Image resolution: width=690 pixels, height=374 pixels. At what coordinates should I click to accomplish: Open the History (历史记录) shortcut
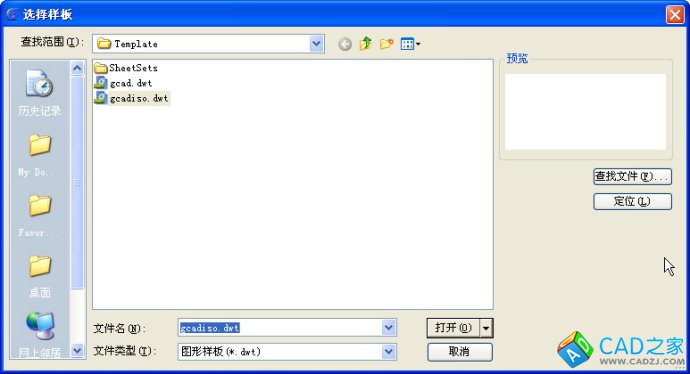[40, 92]
